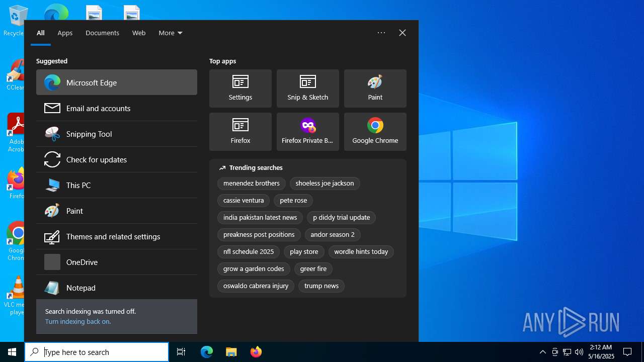The width and height of the screenshot is (644, 362).
Task: Launch the Google Chrome top app tile
Action: [375, 132]
